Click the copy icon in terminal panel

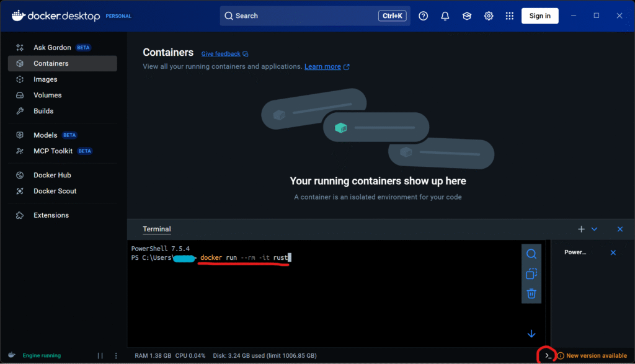point(531,273)
